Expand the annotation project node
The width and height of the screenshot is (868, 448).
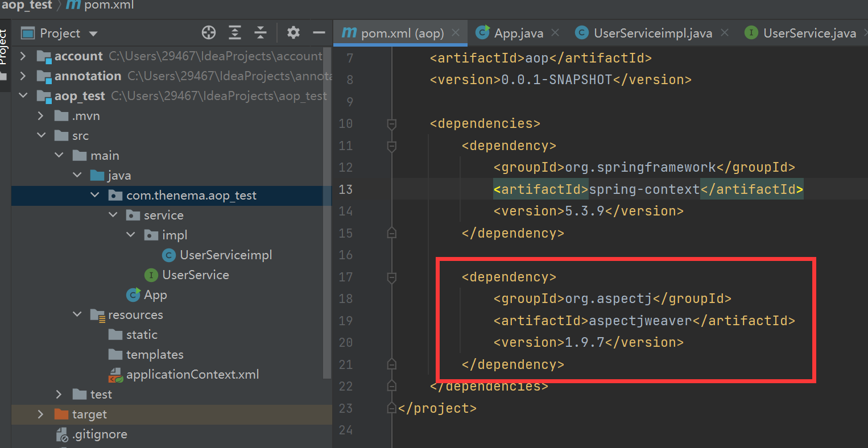click(x=23, y=76)
